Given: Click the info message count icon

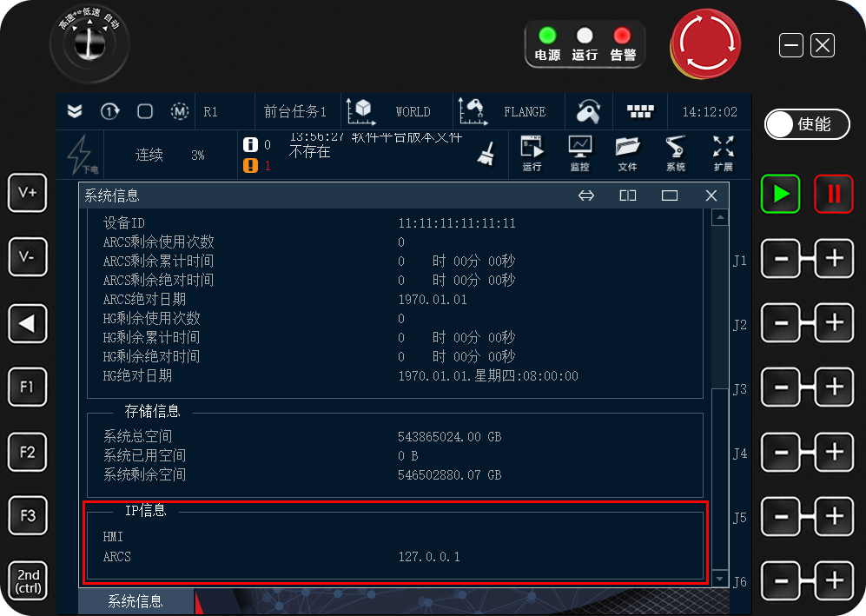Looking at the screenshot, I should pyautogui.click(x=250, y=145).
